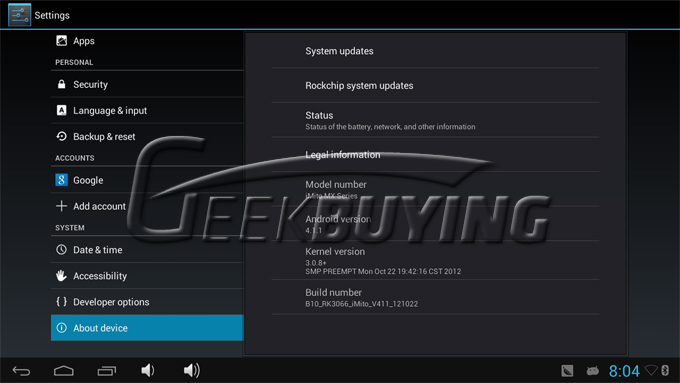Click the Security padlock icon

(62, 84)
